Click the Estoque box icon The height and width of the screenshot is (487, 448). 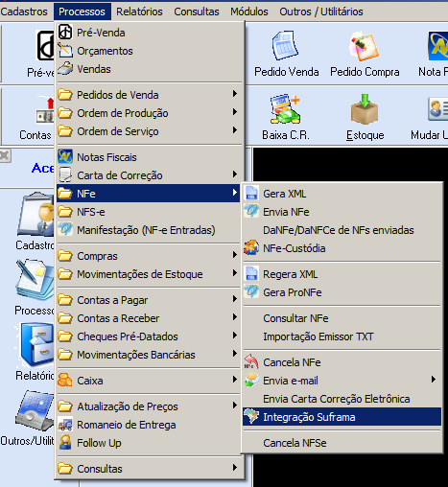click(365, 117)
